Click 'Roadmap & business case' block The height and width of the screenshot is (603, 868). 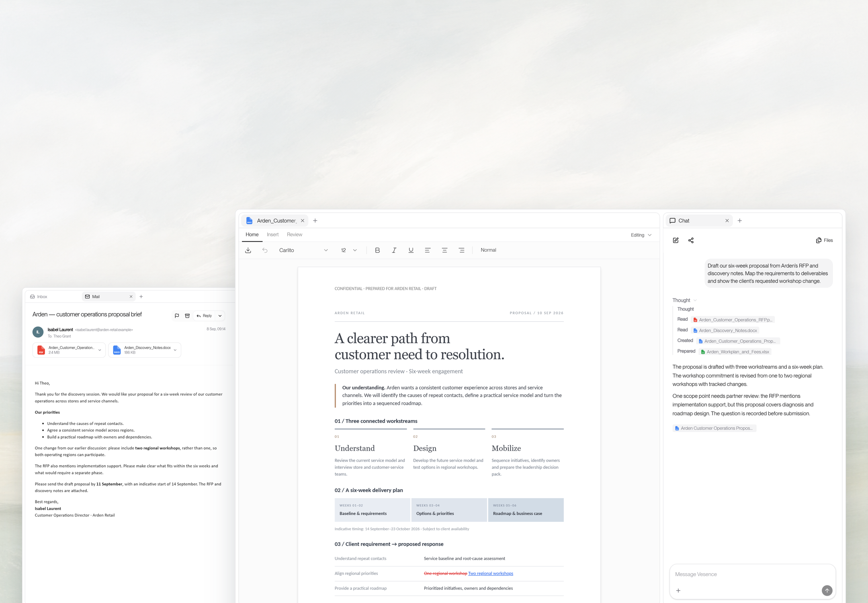pyautogui.click(x=526, y=510)
